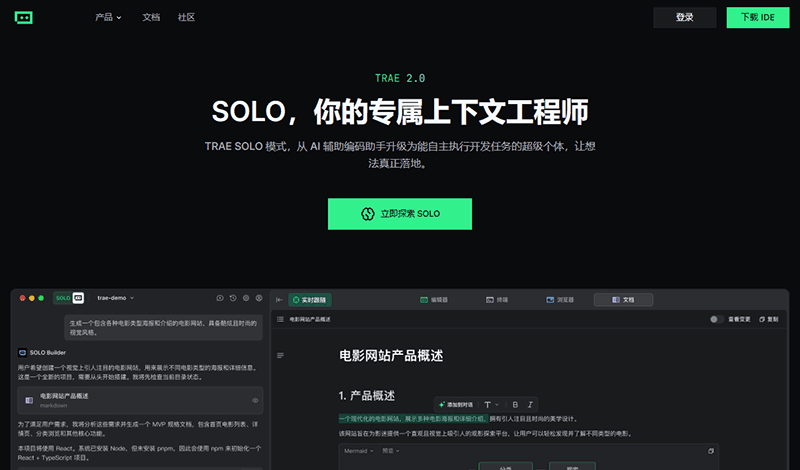The height and width of the screenshot is (470, 800).
Task: Click the highlighted green text sentence
Action: [x=413, y=419]
